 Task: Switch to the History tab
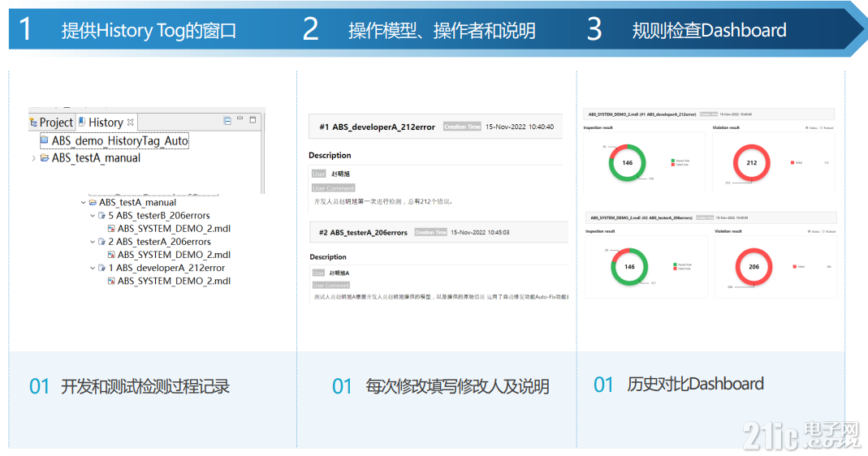click(x=106, y=123)
